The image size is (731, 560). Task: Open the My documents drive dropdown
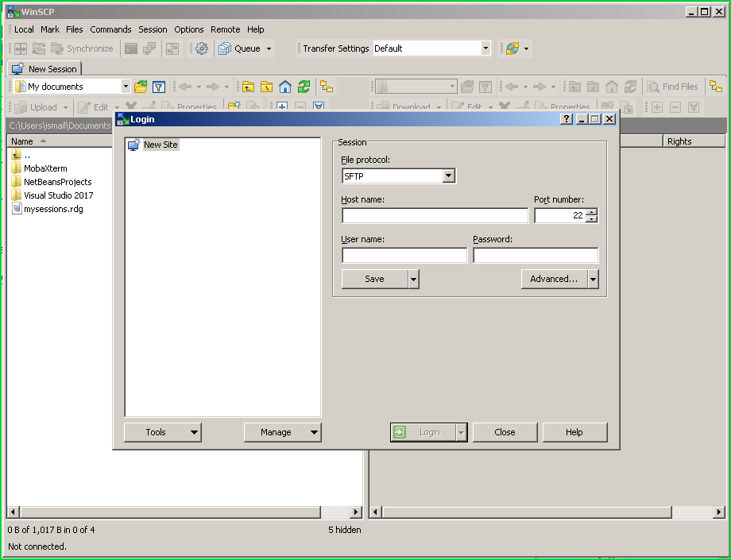tap(126, 87)
